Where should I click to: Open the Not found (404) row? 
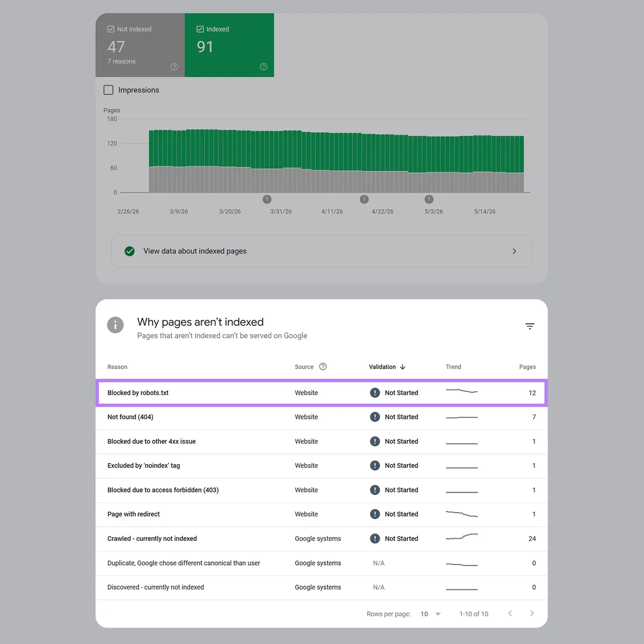coord(321,417)
